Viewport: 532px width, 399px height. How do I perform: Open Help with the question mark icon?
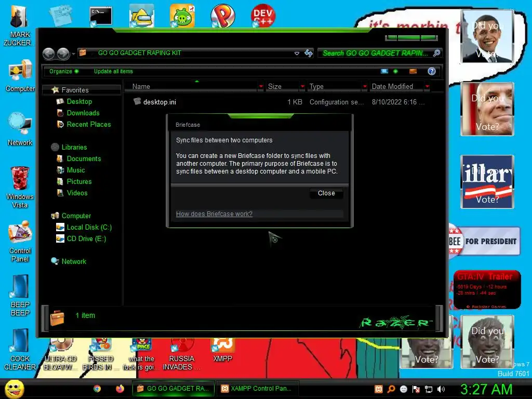(x=432, y=71)
